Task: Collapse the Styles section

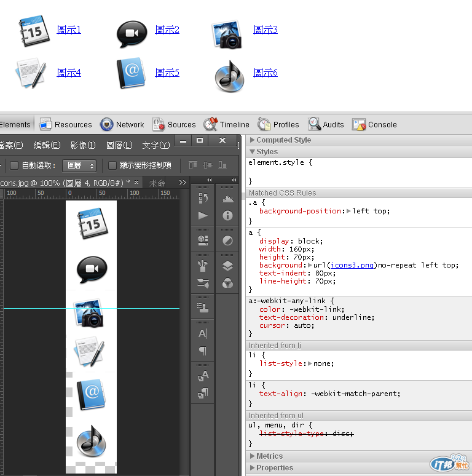Action: 252,151
